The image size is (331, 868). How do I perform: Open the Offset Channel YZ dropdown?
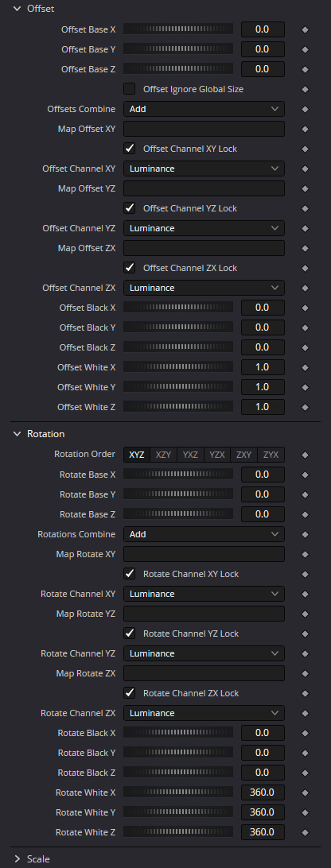(x=204, y=228)
